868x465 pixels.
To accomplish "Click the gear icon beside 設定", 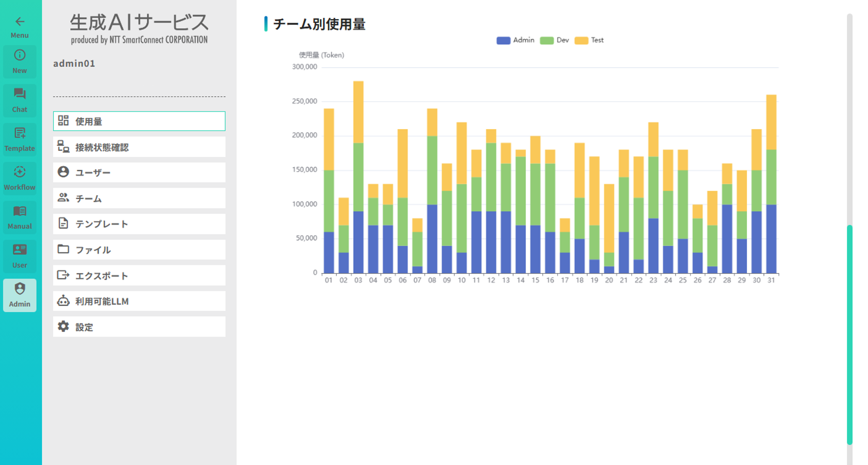I will (63, 326).
